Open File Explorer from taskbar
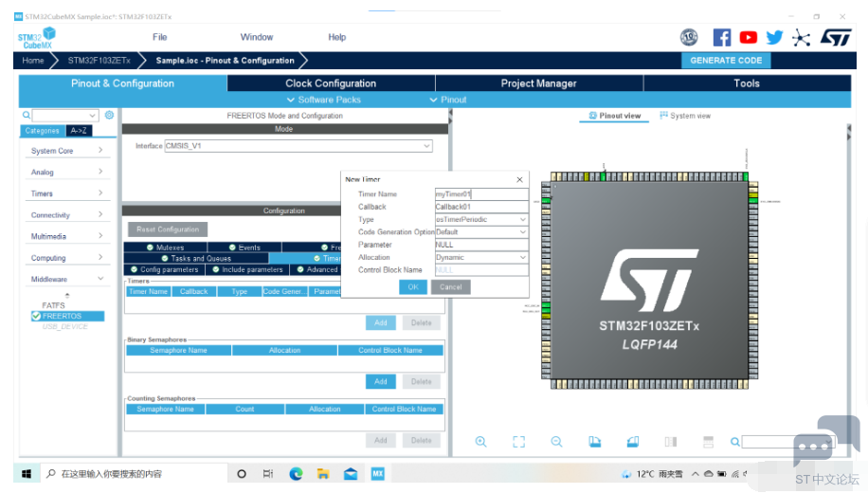Viewport: 868px width, 494px height. (323, 473)
